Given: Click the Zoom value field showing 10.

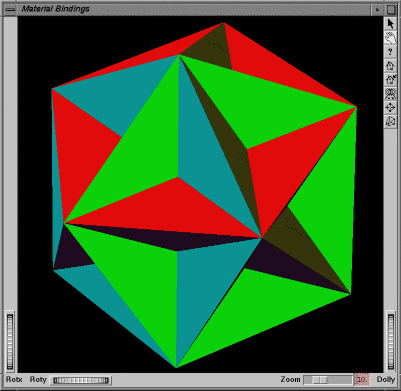Looking at the screenshot, I should tap(362, 379).
